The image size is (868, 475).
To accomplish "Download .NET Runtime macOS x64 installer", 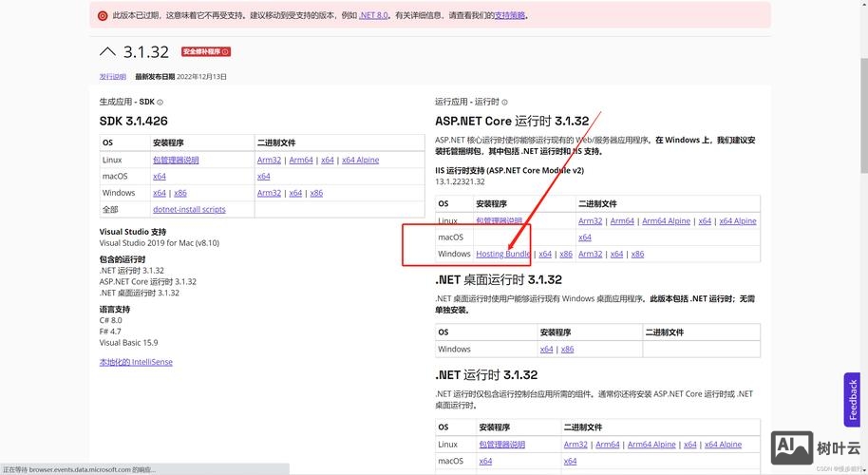I will (x=485, y=461).
